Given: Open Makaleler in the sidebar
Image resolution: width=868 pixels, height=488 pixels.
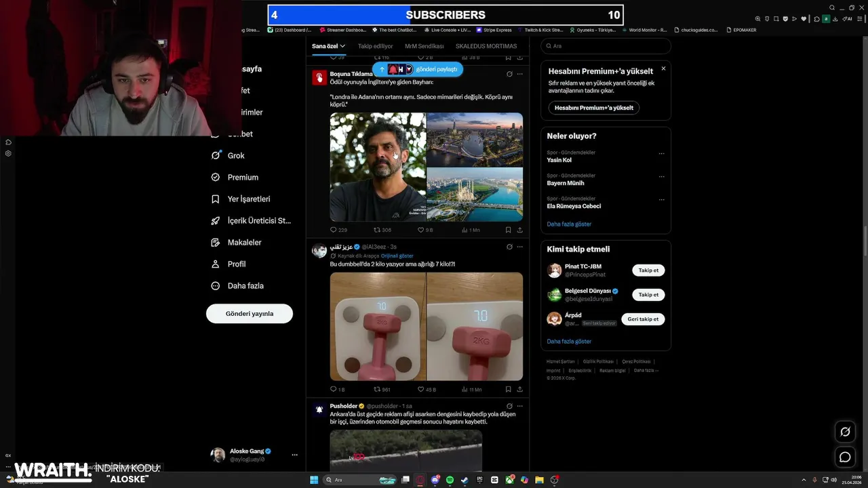Looking at the screenshot, I should (x=236, y=242).
